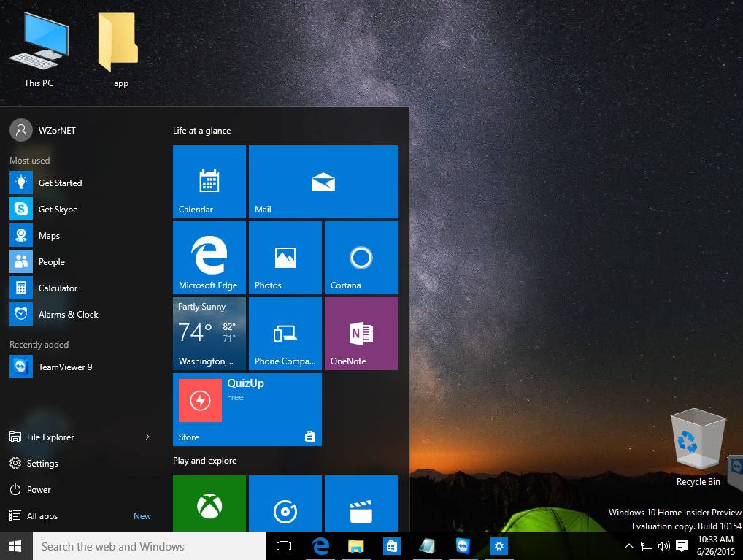743x560 pixels.
Task: Focus the Search the web and Windows box
Action: click(x=150, y=546)
